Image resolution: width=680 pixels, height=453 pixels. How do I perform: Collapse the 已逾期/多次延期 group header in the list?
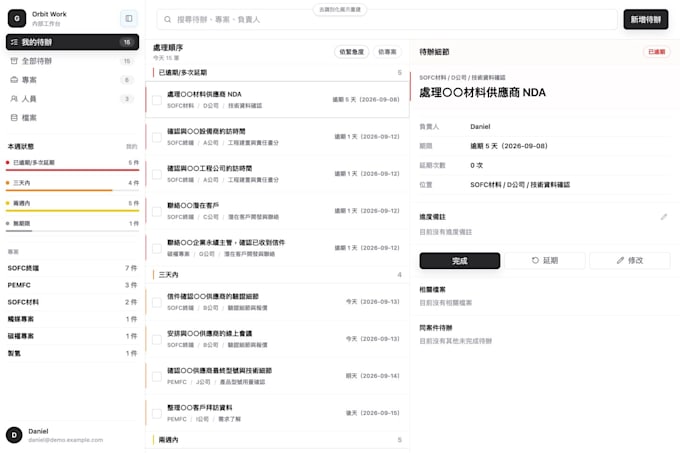278,72
